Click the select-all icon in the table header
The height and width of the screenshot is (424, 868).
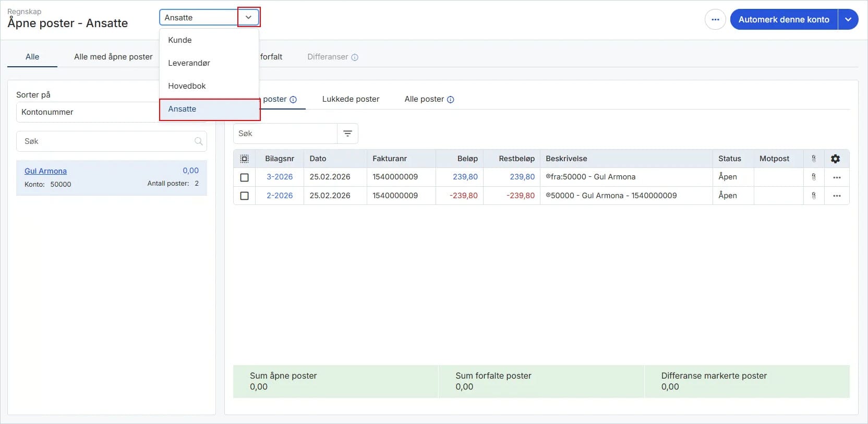(244, 159)
